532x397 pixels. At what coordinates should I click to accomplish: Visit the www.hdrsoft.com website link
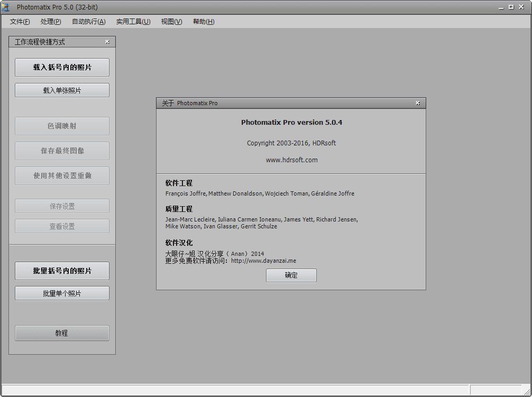click(x=291, y=160)
